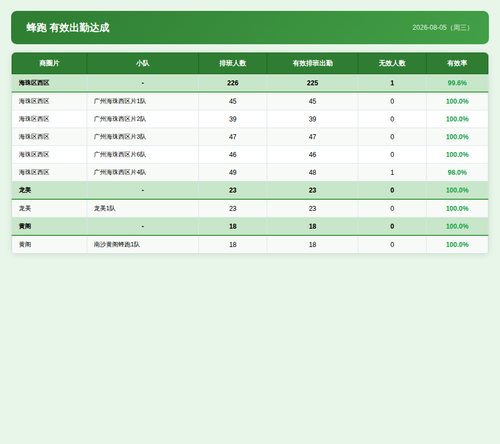This screenshot has width=500, height=444.
Task: Click scheduled count 18 for 南沙黄阁蜂跑1队
Action: coord(233,244)
